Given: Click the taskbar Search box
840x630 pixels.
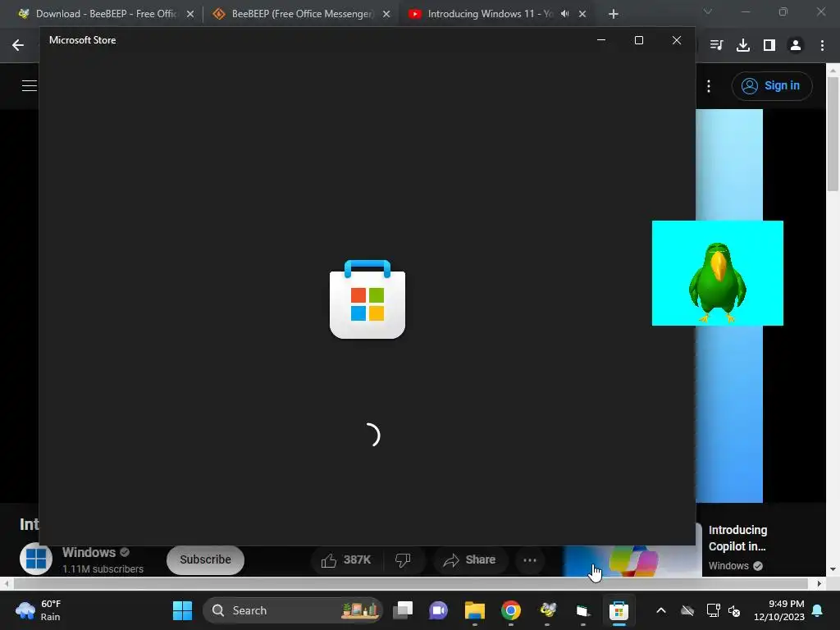Looking at the screenshot, I should point(293,610).
